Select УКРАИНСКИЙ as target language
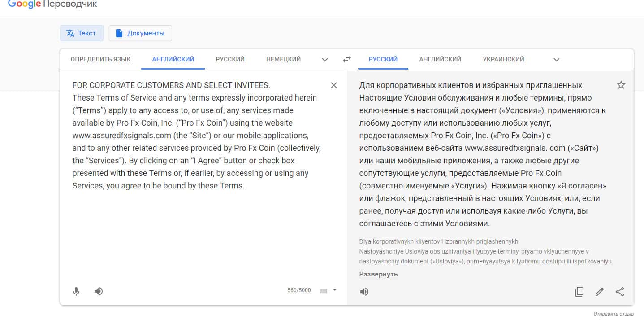The image size is (644, 320). (503, 59)
